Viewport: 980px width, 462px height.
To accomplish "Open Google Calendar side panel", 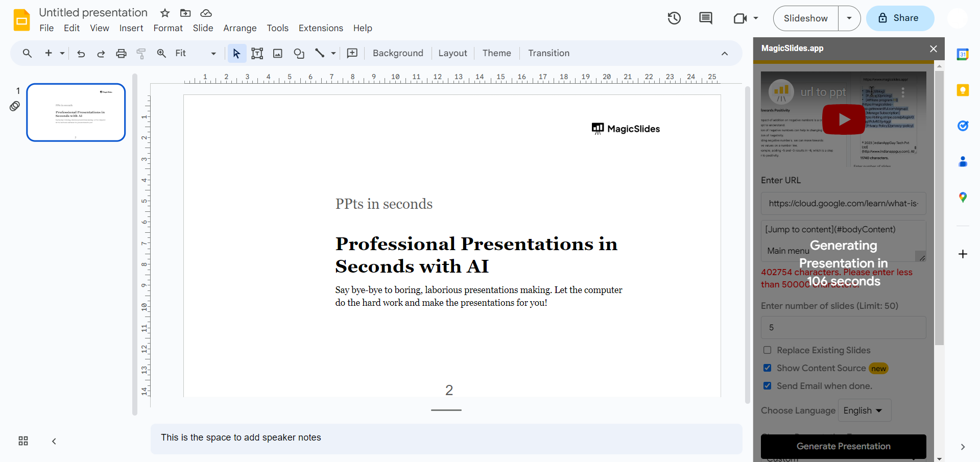I will pyautogui.click(x=963, y=54).
